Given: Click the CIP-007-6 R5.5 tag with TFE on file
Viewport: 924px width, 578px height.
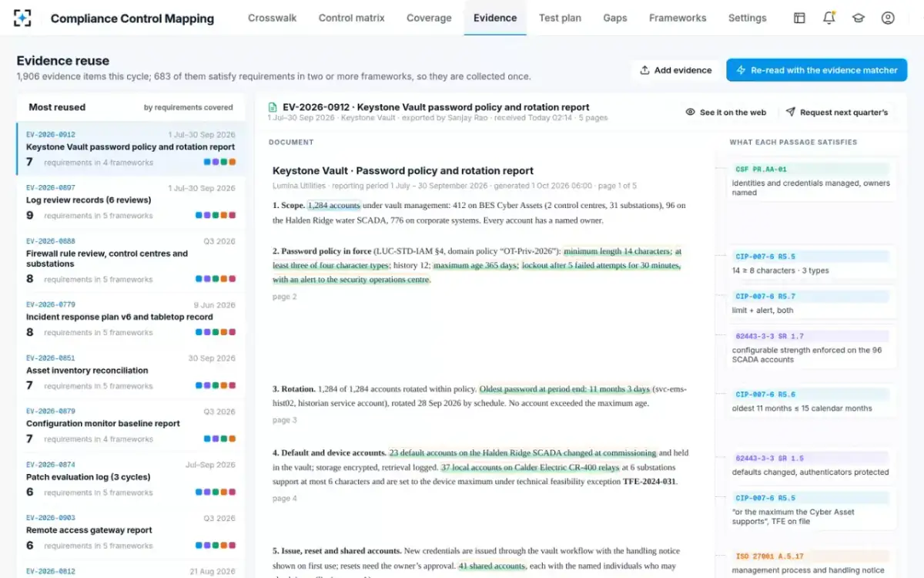Looking at the screenshot, I should (810, 498).
